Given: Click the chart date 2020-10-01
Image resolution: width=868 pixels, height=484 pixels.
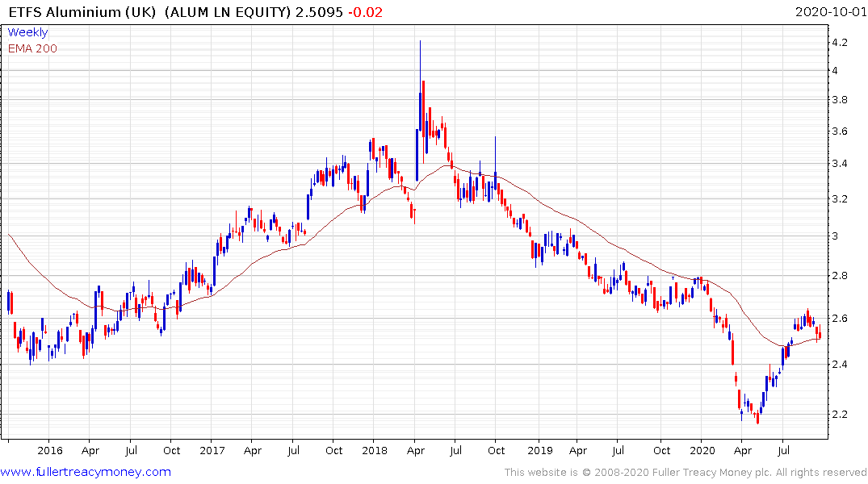Looking at the screenshot, I should tap(830, 12).
